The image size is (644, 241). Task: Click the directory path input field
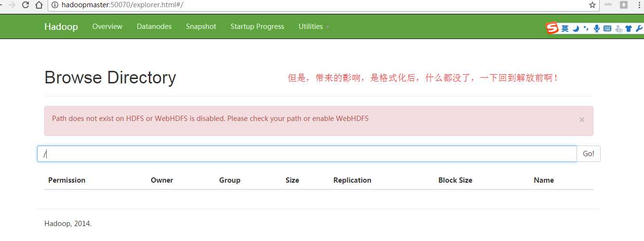point(307,154)
